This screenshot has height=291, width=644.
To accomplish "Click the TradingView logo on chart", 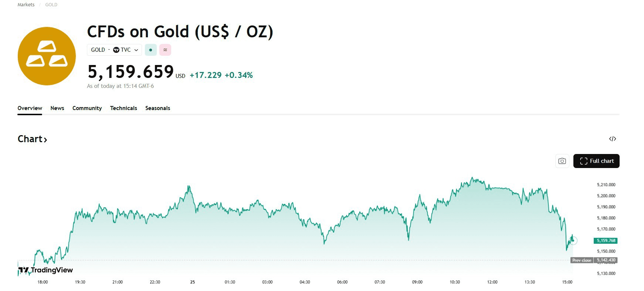I will tap(46, 270).
